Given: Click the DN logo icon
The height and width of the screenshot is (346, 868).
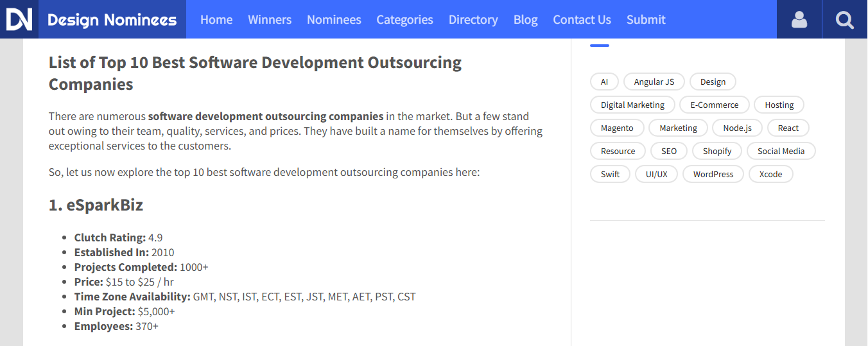Looking at the screenshot, I should point(19,19).
